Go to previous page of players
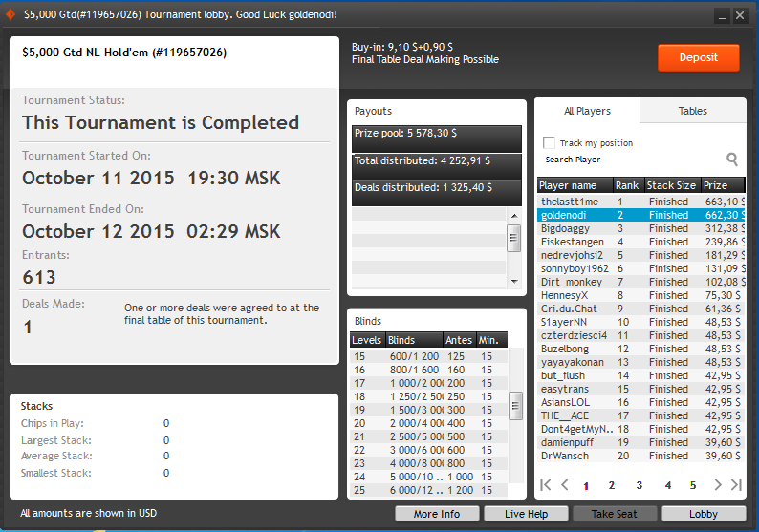 point(564,484)
